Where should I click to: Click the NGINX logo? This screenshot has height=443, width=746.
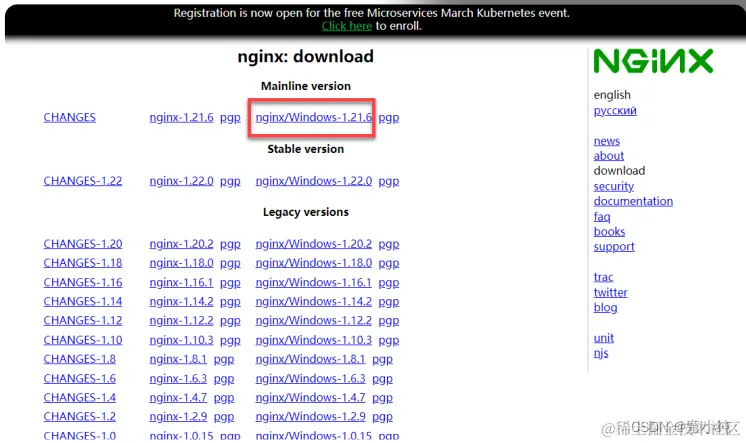coord(653,61)
